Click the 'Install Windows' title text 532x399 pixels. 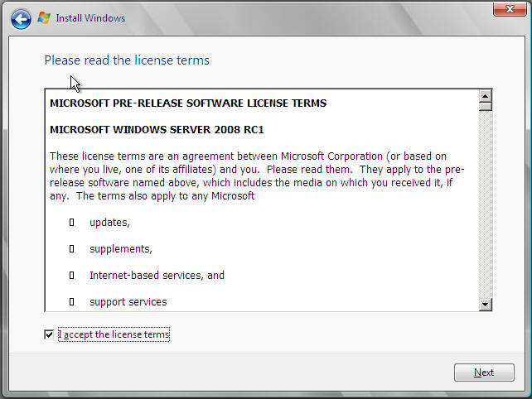(x=90, y=18)
